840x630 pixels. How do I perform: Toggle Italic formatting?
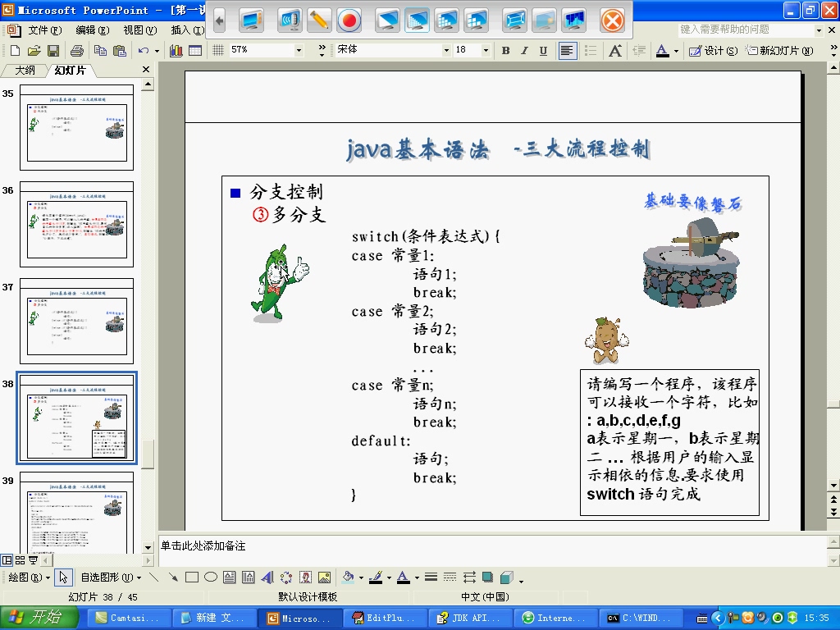point(524,50)
